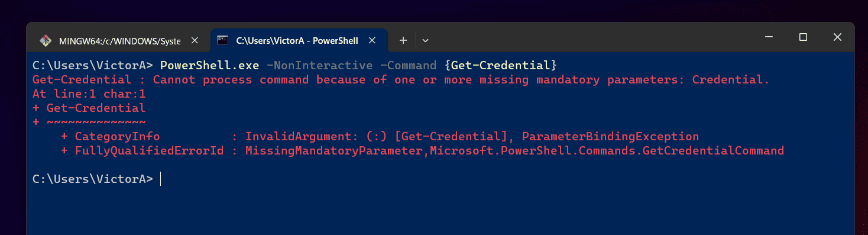Click the empty title bar area beside the dropdown
Viewport: 868px width, 235px height.
591,37
